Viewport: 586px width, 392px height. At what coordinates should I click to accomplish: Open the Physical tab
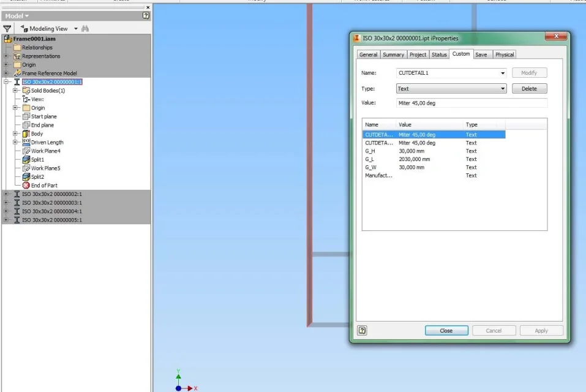pyautogui.click(x=505, y=55)
